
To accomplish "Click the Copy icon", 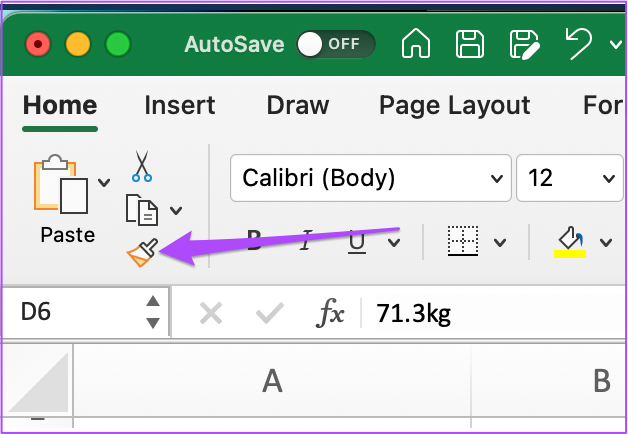I will pos(142,210).
